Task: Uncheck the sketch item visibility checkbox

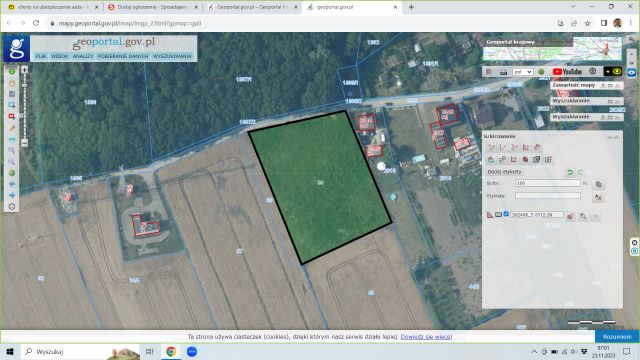Action: pyautogui.click(x=506, y=214)
